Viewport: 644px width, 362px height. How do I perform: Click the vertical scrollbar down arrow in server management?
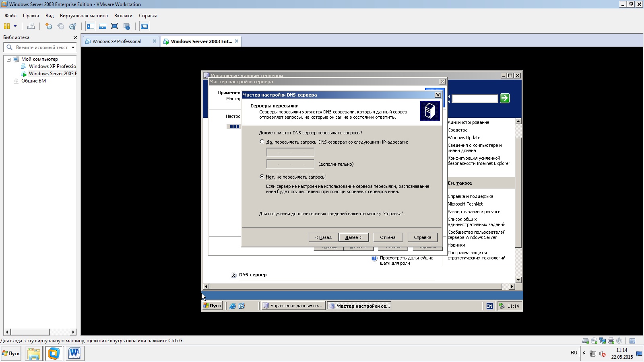(x=518, y=280)
